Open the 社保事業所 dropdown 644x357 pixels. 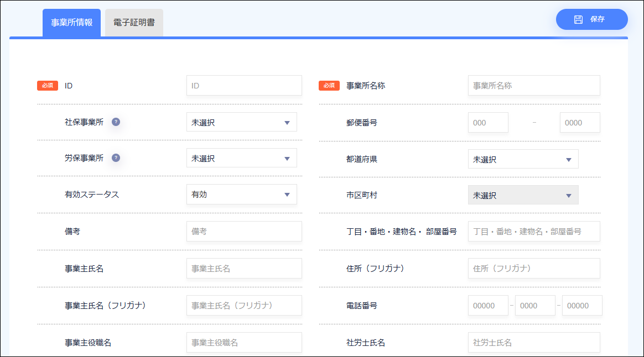241,122
